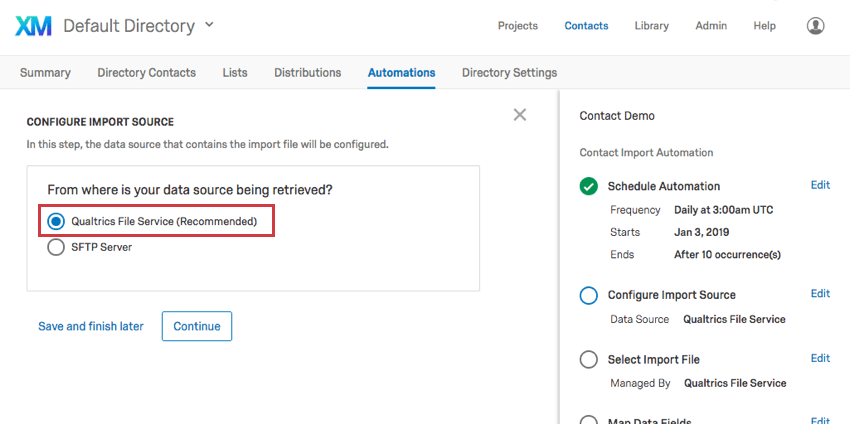Click the XM logo icon
Screen dimensions: 850x424
point(34,26)
